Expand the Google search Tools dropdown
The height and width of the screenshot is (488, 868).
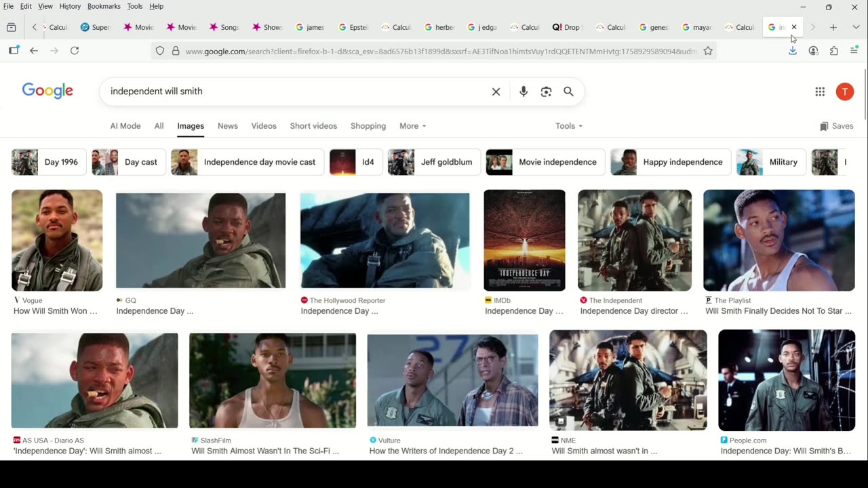coord(569,126)
